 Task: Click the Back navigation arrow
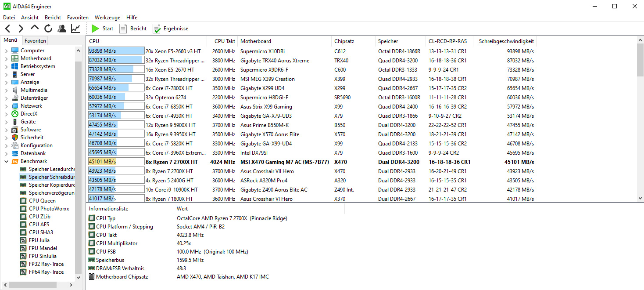tap(7, 29)
